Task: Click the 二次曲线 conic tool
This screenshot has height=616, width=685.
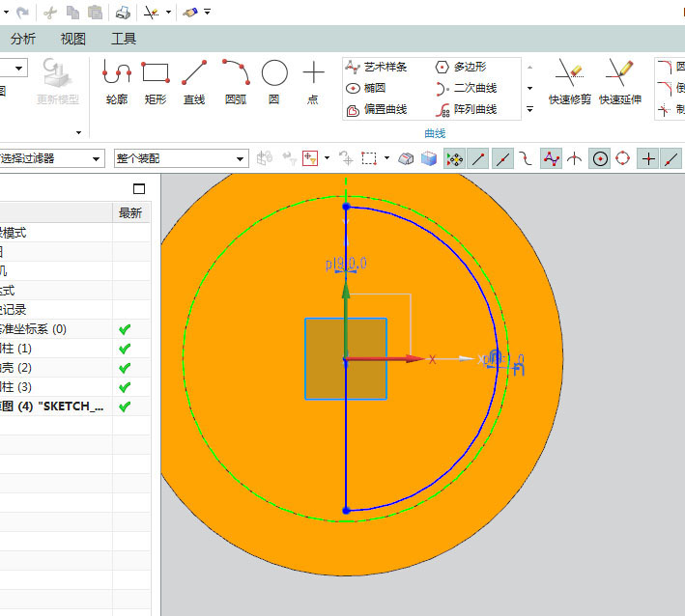Action: (x=466, y=88)
